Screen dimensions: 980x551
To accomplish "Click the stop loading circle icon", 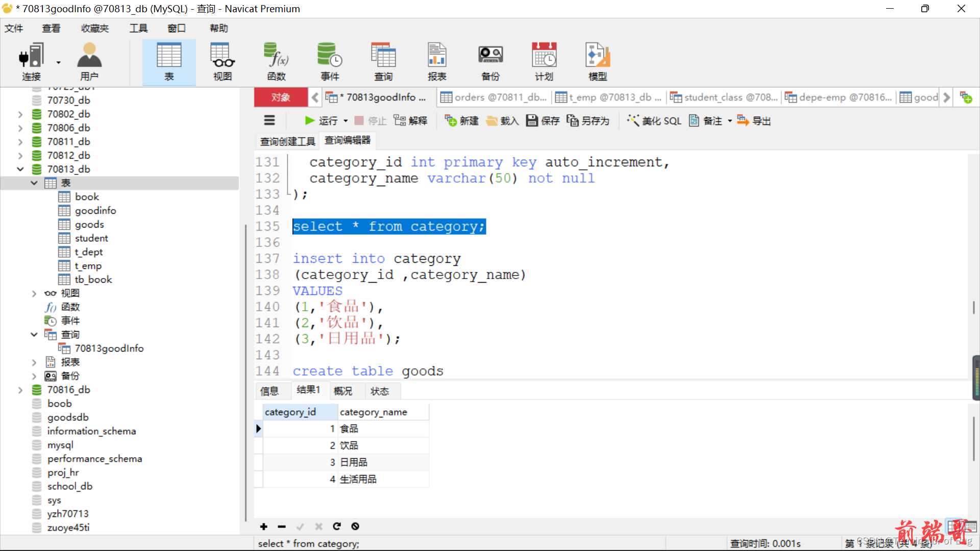I will [355, 527].
